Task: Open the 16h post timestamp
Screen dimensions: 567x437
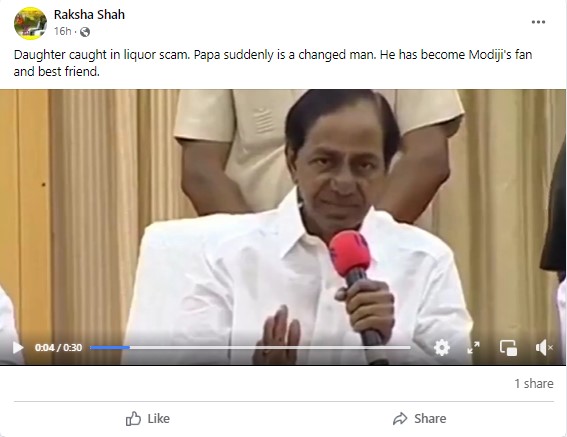Action: pyautogui.click(x=63, y=31)
